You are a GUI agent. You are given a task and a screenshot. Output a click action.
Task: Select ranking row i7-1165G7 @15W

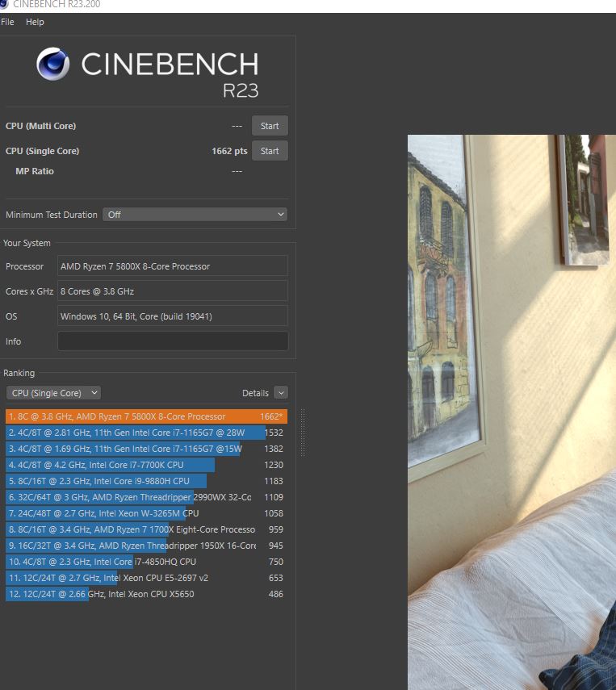(146, 449)
